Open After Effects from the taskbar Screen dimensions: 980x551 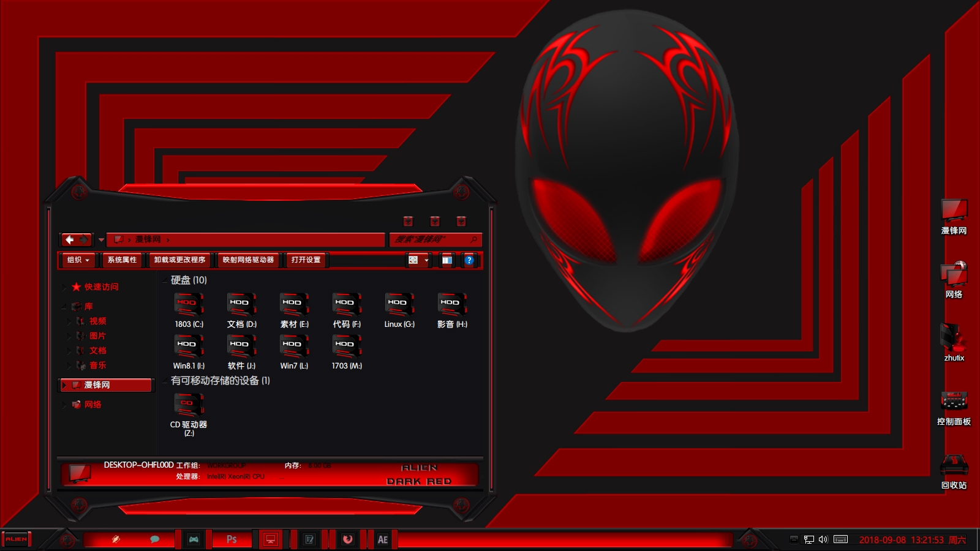383,539
